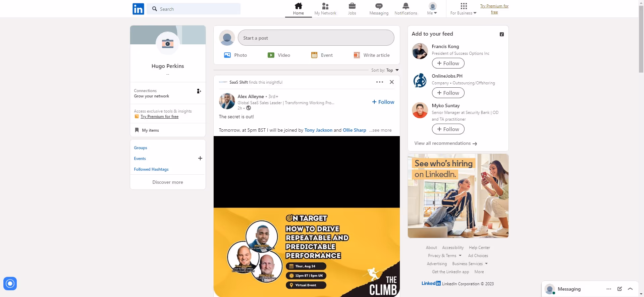The image size is (644, 297).
Task: Open SaaS Shift page link
Action: click(238, 82)
